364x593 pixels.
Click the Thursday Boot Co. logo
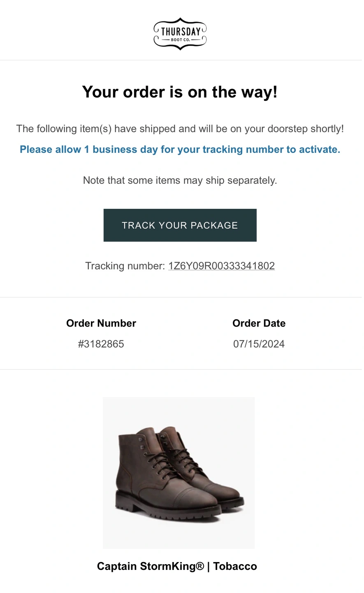[180, 34]
